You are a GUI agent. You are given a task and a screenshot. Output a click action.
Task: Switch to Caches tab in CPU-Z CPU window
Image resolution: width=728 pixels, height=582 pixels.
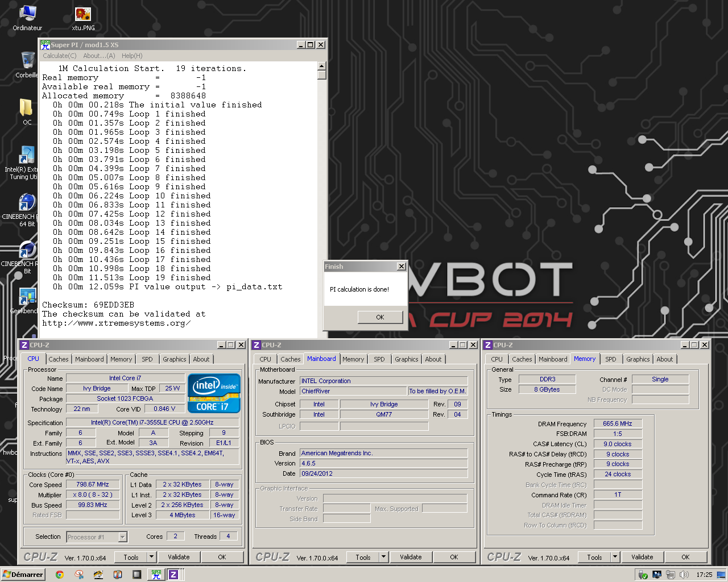coord(59,359)
